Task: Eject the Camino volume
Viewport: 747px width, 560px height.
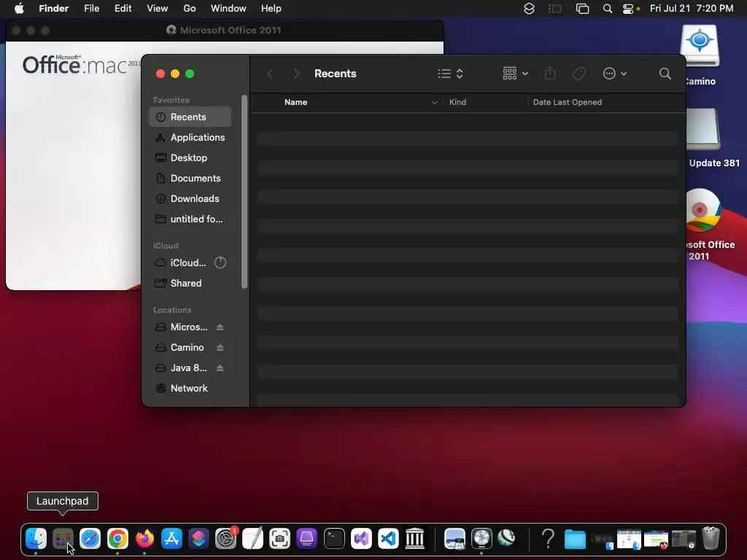Action: point(220,348)
